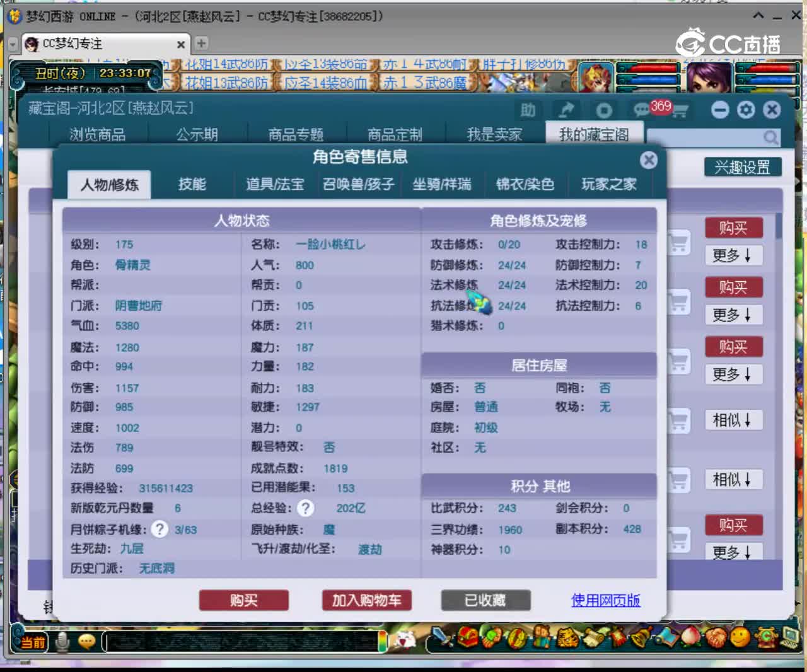The height and width of the screenshot is (672, 807).
Task: Click the 当前 chat channel button
Action: click(33, 642)
